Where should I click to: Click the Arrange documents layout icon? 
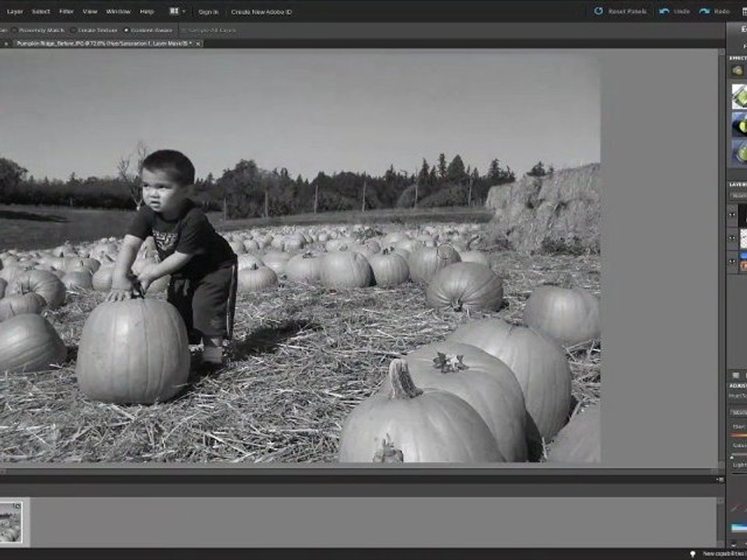[x=174, y=11]
